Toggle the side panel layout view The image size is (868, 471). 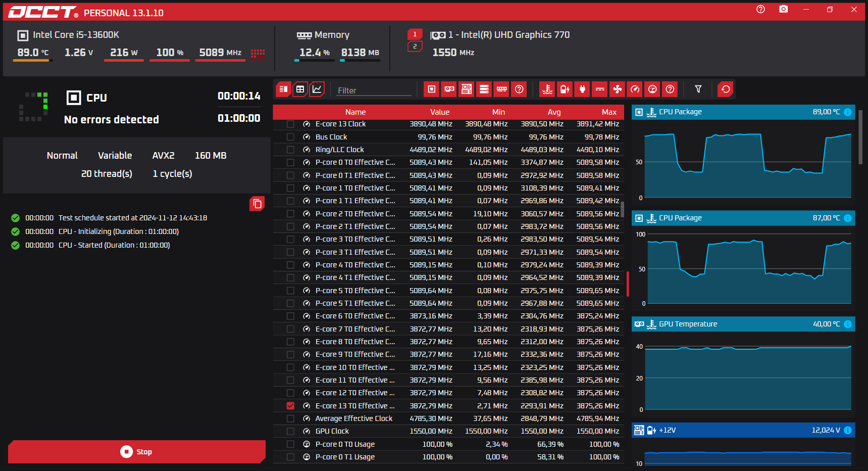[283, 89]
